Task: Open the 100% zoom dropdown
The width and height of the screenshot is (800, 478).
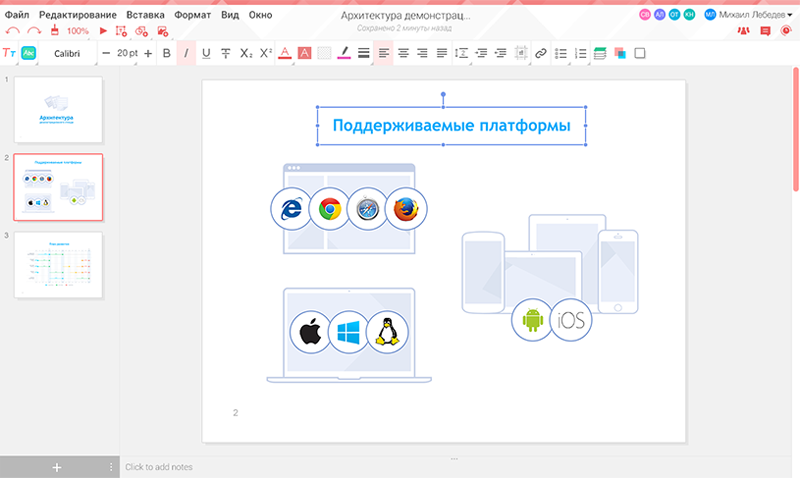Action: pyautogui.click(x=78, y=31)
